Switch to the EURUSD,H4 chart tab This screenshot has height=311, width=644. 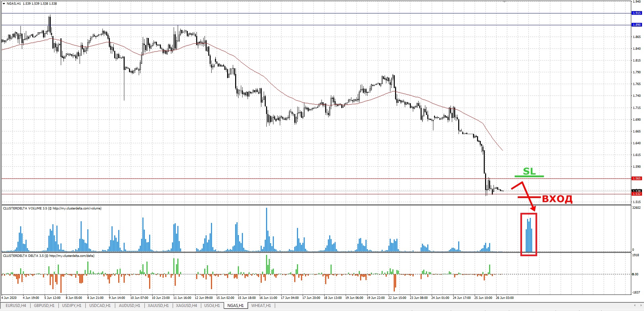[x=15, y=306]
